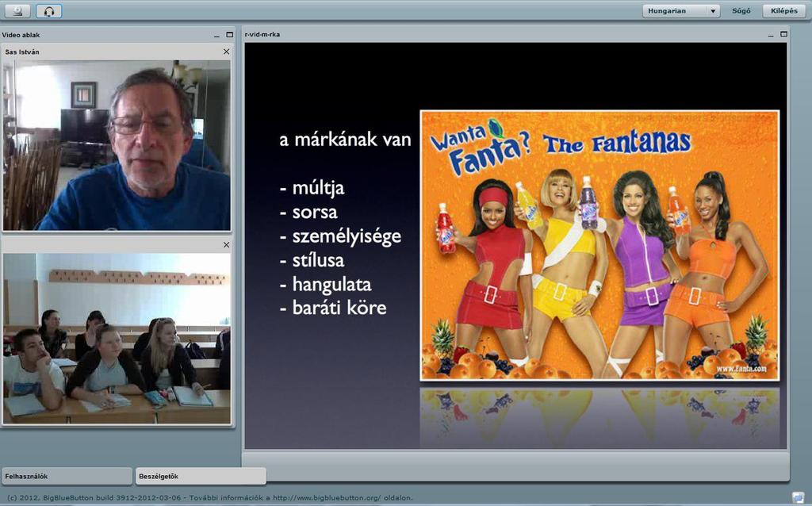812x506 pixels.
Task: Click the Kilépés logout button
Action: tap(784, 11)
